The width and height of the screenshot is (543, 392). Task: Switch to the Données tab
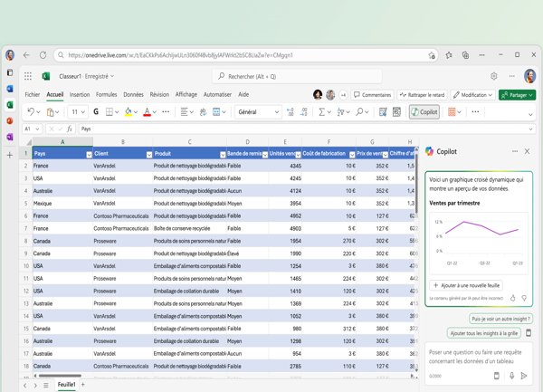[x=133, y=94]
